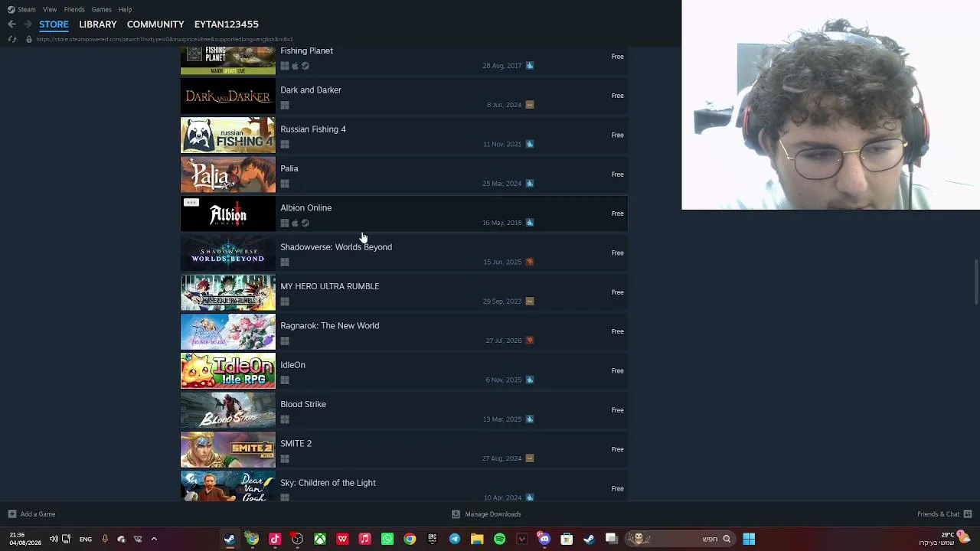Open the SMITE 2 listing
The image size is (980, 551).
404,450
